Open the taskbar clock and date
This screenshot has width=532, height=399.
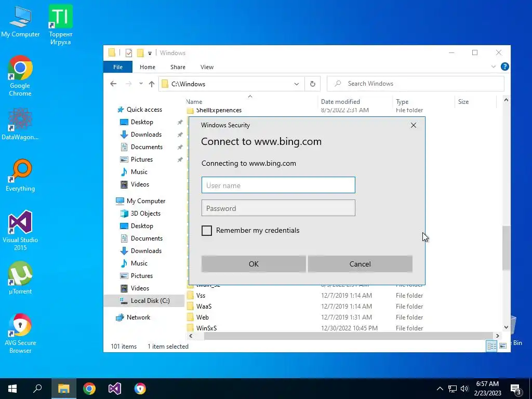tap(487, 389)
